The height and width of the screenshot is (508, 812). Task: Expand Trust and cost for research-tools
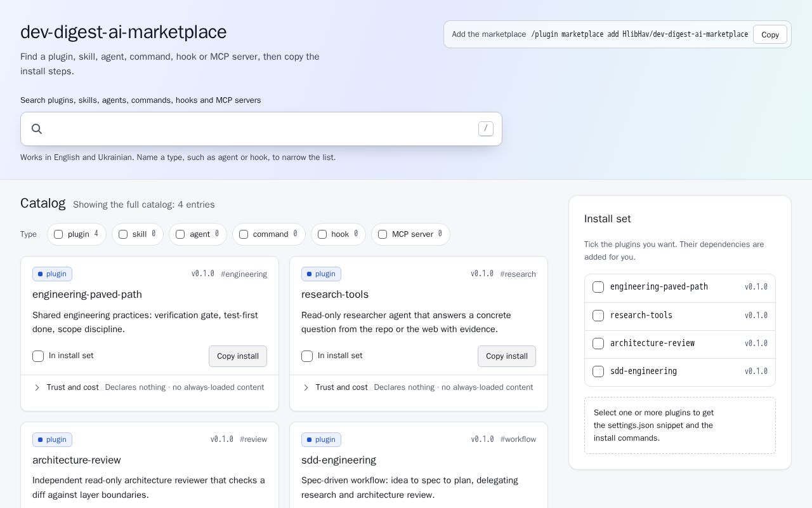click(x=419, y=387)
